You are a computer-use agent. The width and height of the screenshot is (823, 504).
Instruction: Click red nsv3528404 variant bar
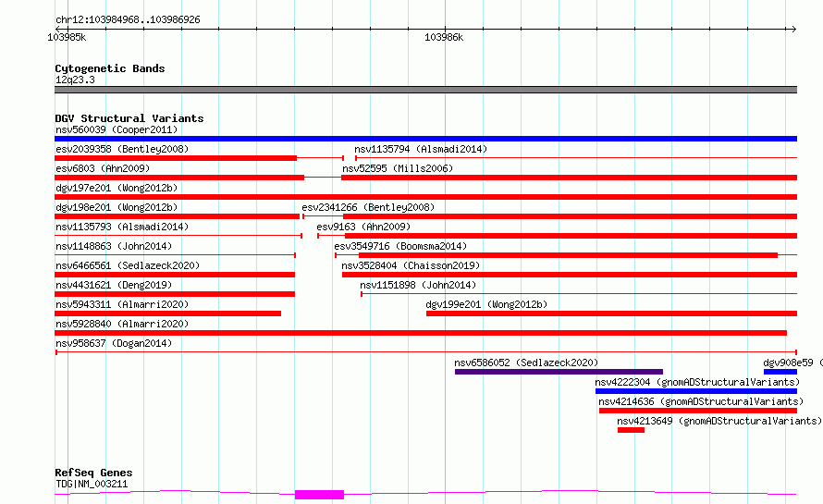pyautogui.click(x=570, y=275)
